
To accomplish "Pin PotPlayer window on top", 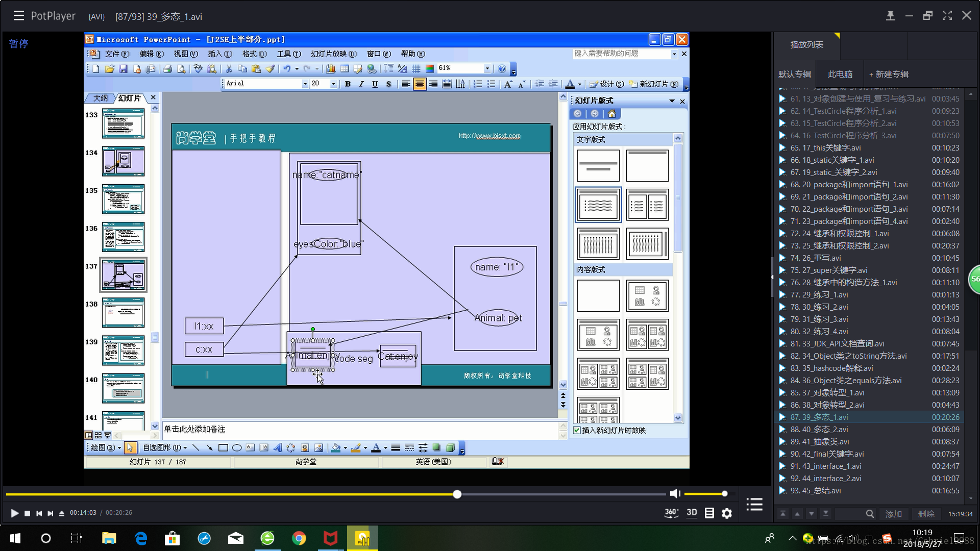I will coord(891,16).
